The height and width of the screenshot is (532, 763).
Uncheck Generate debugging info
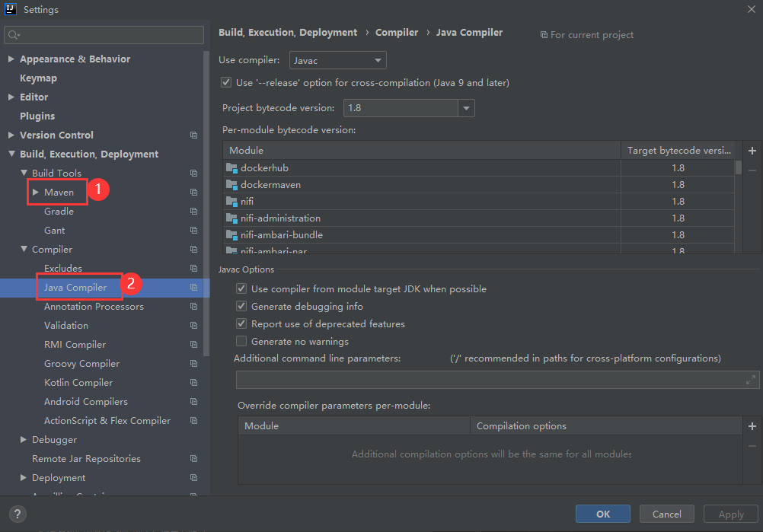click(x=241, y=307)
